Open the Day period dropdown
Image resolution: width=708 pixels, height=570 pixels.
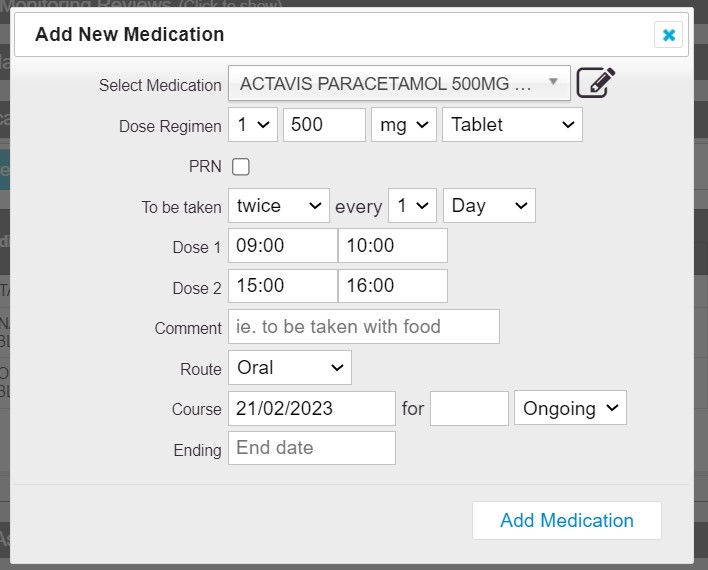pos(489,206)
